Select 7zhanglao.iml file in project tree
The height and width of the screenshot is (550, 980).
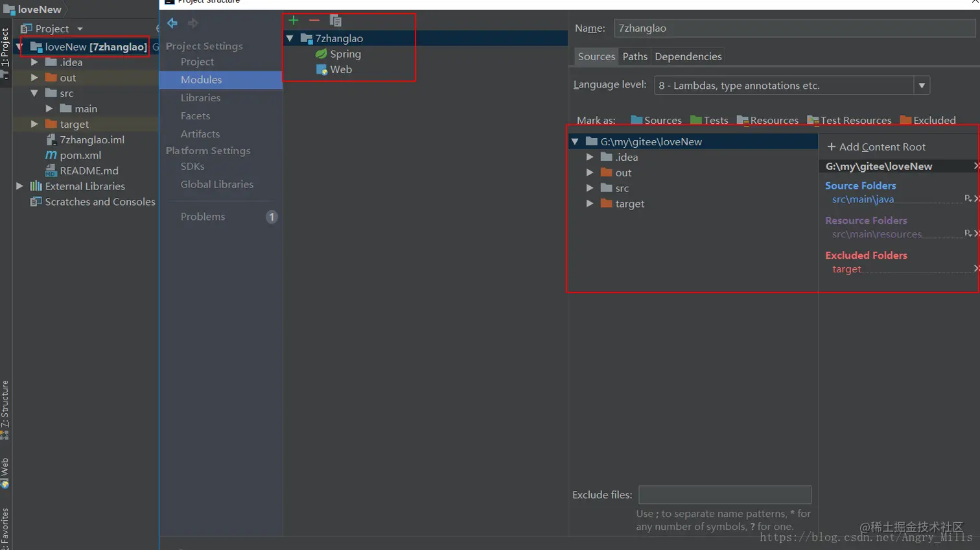pyautogui.click(x=85, y=139)
